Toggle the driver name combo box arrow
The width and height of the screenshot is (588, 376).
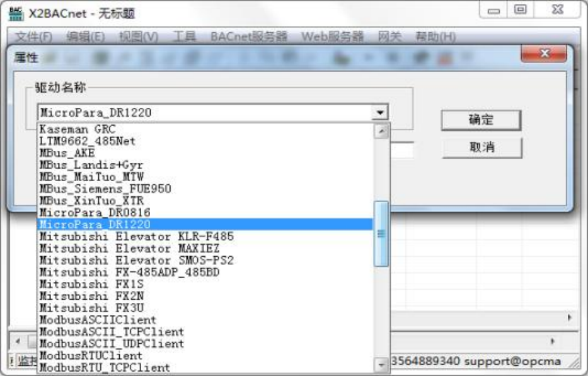[x=380, y=112]
